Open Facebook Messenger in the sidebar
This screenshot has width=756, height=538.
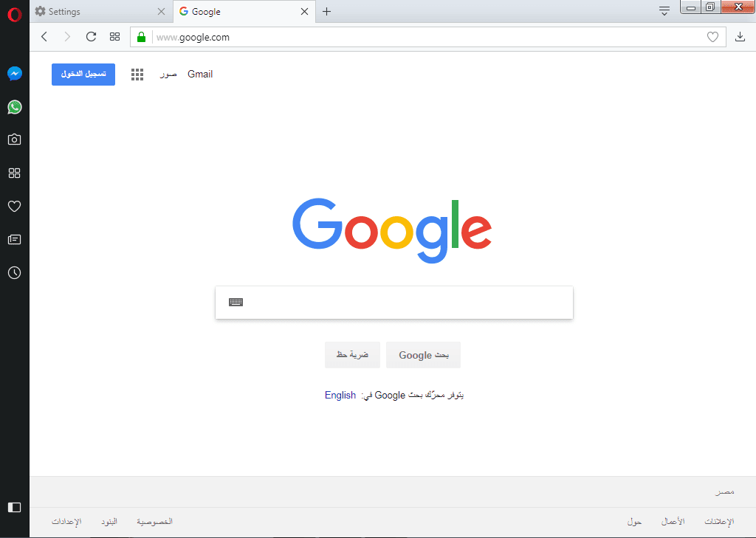click(15, 73)
